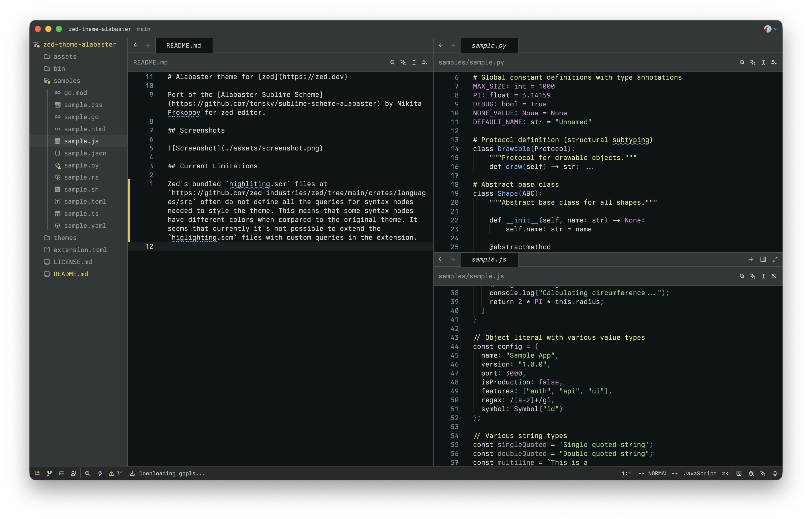The width and height of the screenshot is (812, 519).
Task: Click the lightning bolt code actions icon
Action: pos(100,473)
